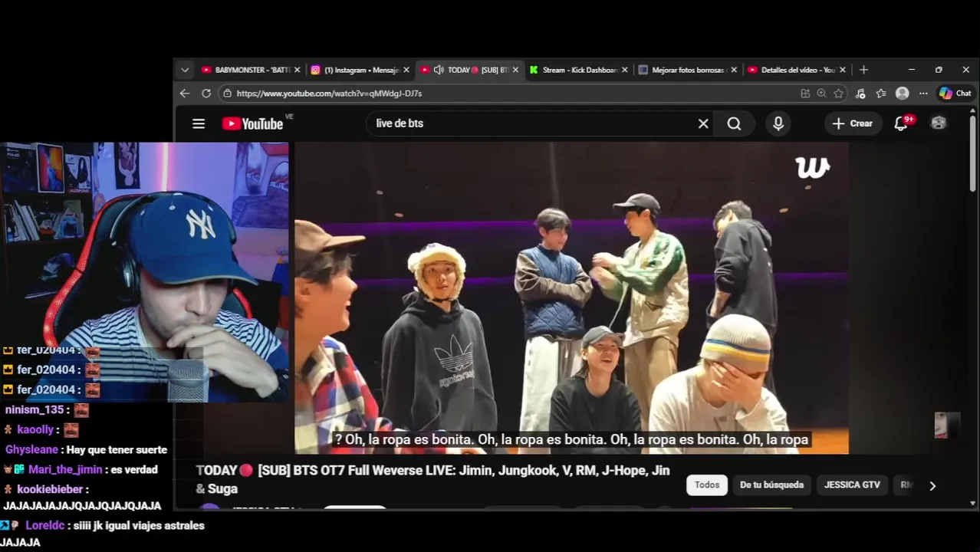The height and width of the screenshot is (552, 980).
Task: Click chat username Mari_the_jimin
Action: (x=65, y=470)
